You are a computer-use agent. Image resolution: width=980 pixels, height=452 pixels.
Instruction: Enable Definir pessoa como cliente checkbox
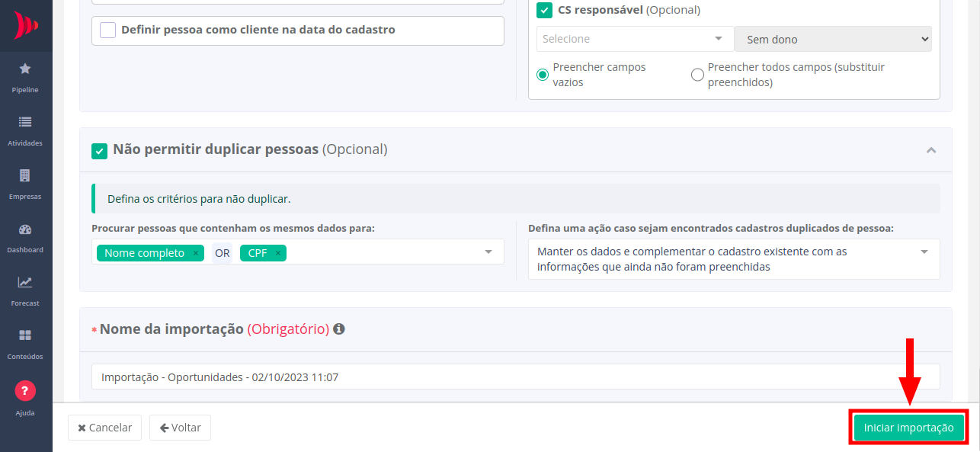pos(108,30)
